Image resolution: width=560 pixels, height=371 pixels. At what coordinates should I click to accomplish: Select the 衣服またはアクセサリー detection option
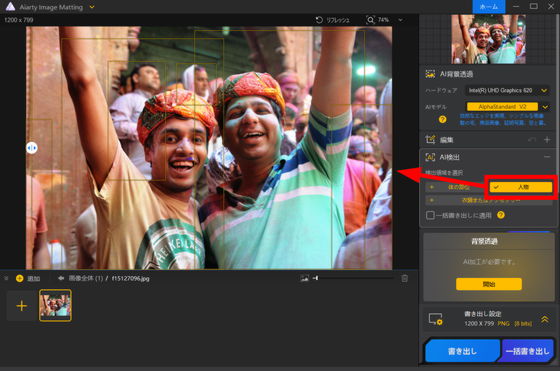point(489,200)
